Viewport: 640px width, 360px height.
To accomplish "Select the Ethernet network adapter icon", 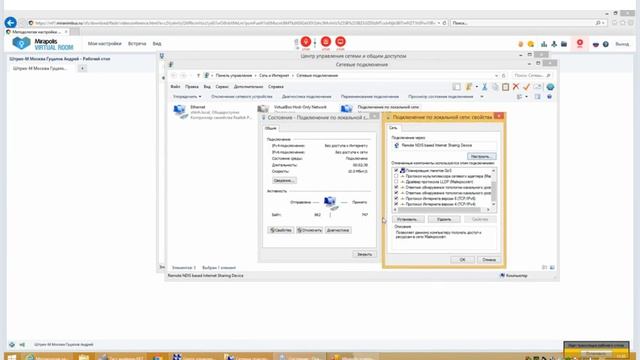I will (180, 111).
